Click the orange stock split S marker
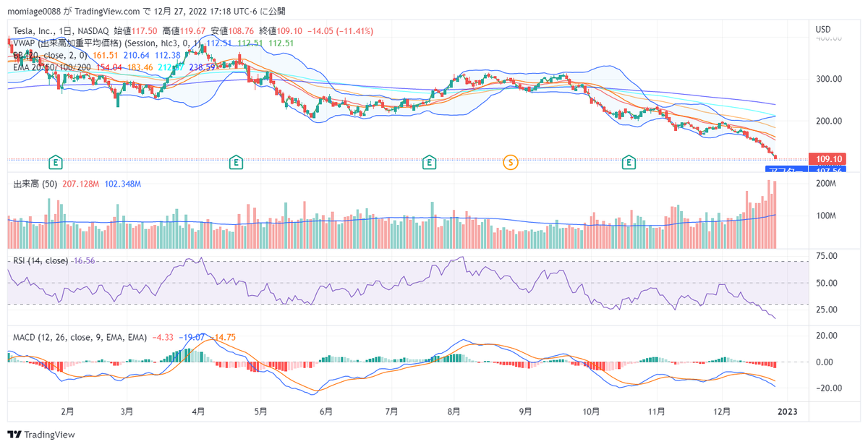Image resolution: width=868 pixels, height=447 pixels. (x=511, y=162)
